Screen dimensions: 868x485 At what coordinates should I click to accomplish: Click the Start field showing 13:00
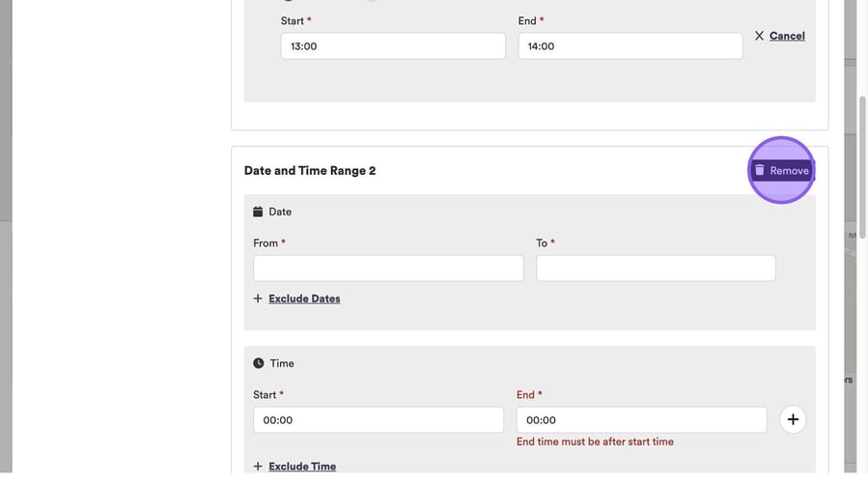click(x=393, y=46)
